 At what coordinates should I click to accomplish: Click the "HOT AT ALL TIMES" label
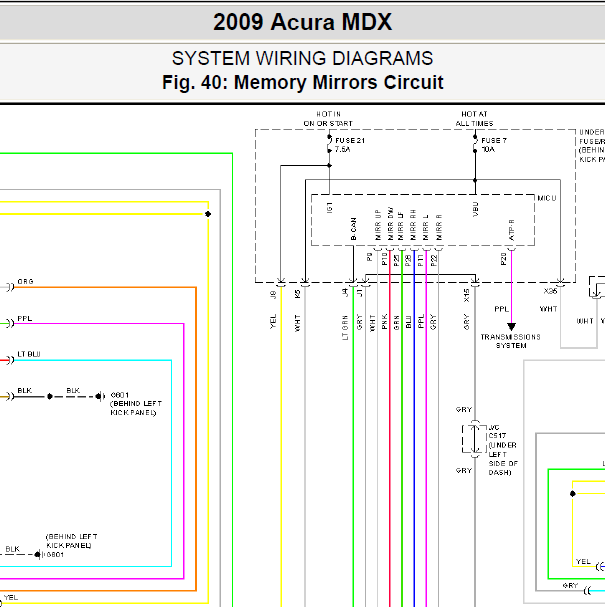pyautogui.click(x=474, y=119)
